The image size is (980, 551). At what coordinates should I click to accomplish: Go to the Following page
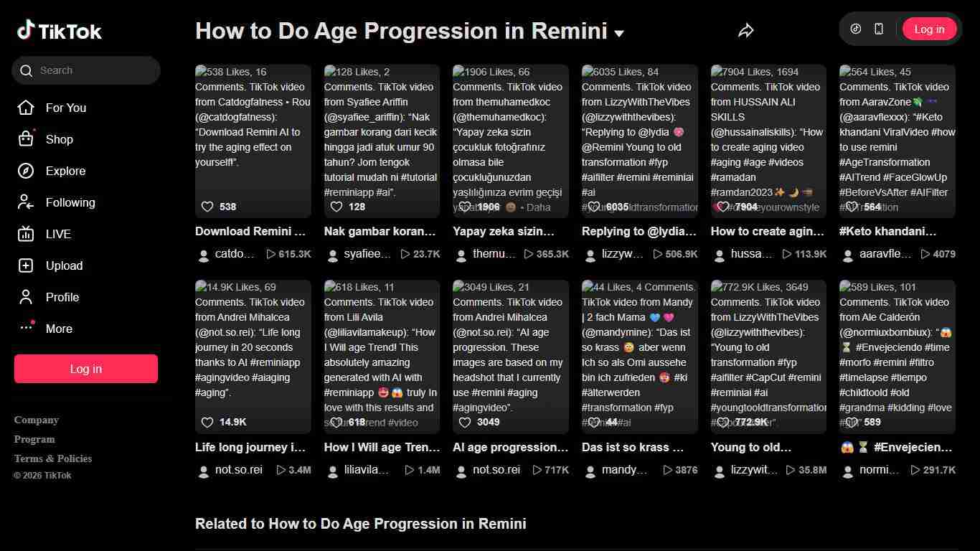[x=72, y=202]
